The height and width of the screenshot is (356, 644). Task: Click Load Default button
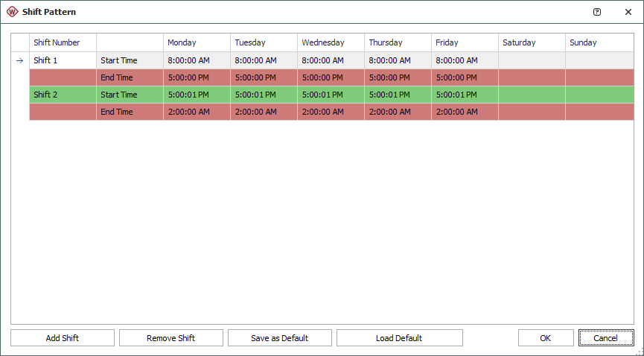point(399,338)
